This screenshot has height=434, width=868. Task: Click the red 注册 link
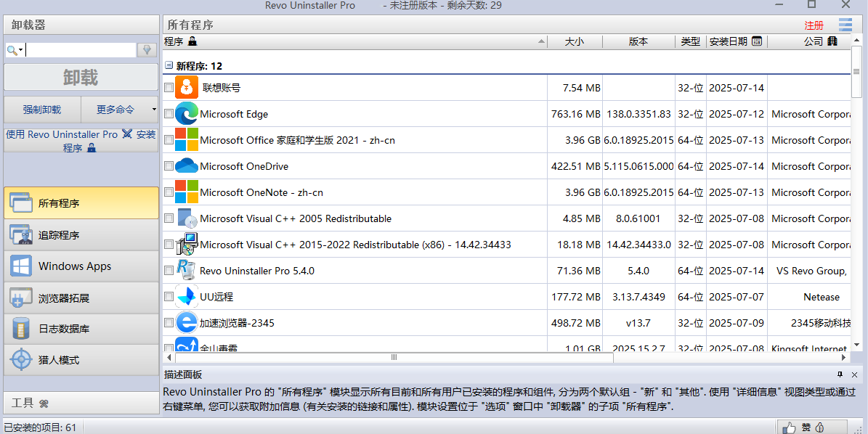(814, 25)
